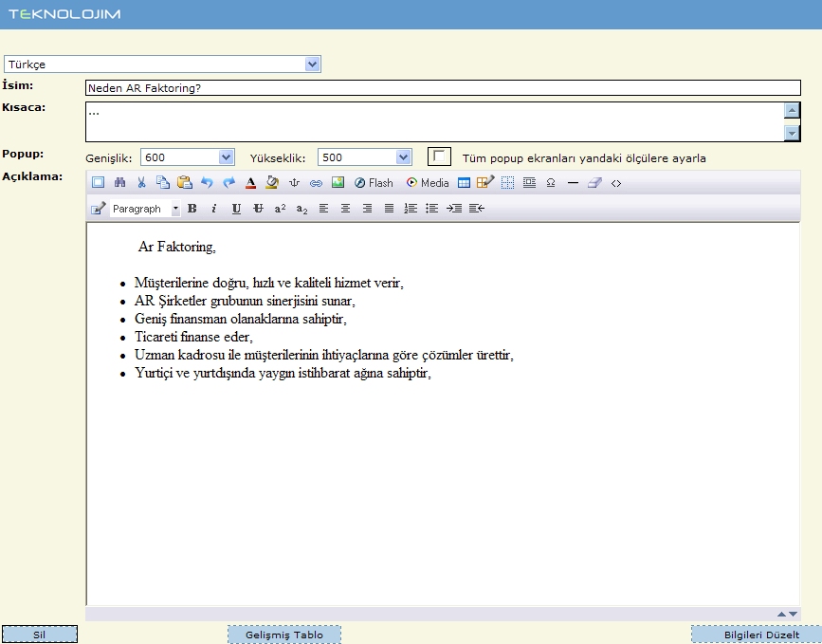822x644 pixels.
Task: Open the edit table icon with pencil
Action: pos(485,182)
